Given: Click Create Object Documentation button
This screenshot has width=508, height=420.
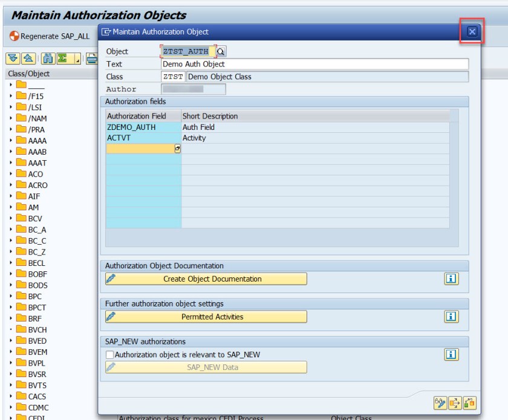Looking at the screenshot, I should 206,279.
